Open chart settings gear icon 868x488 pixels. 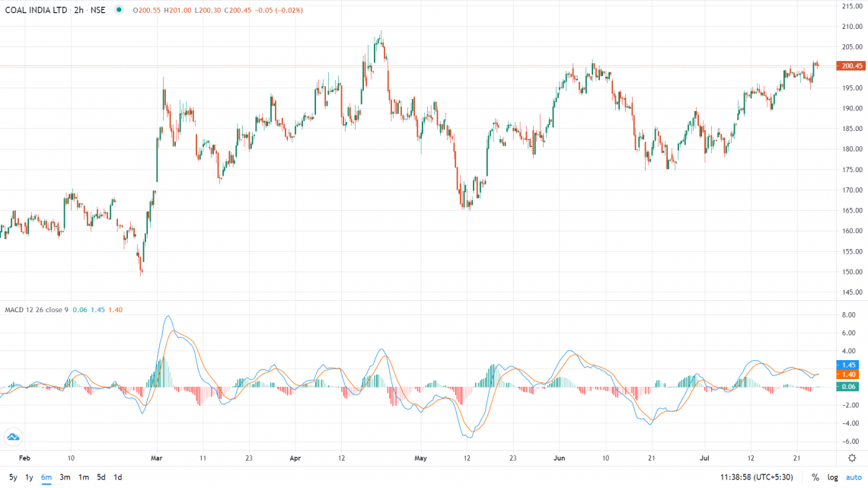pyautogui.click(x=852, y=458)
